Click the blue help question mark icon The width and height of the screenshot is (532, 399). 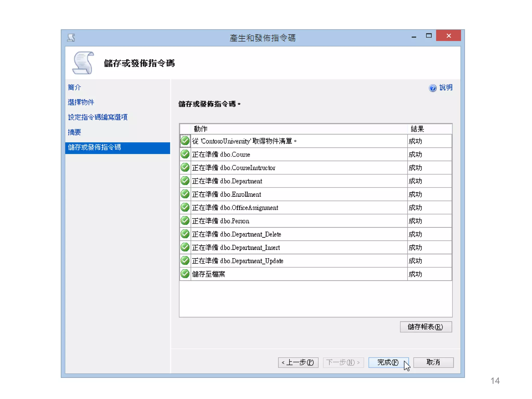tap(433, 88)
